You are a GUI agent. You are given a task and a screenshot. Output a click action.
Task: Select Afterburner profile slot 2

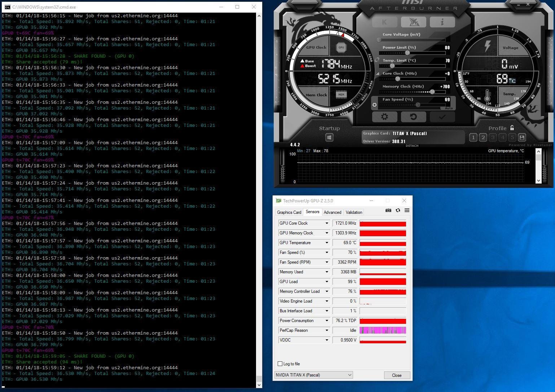(483, 137)
